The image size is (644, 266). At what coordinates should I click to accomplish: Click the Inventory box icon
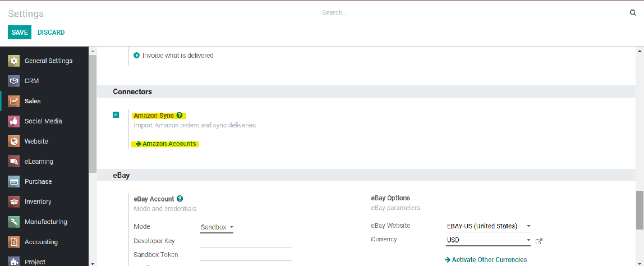tap(13, 202)
